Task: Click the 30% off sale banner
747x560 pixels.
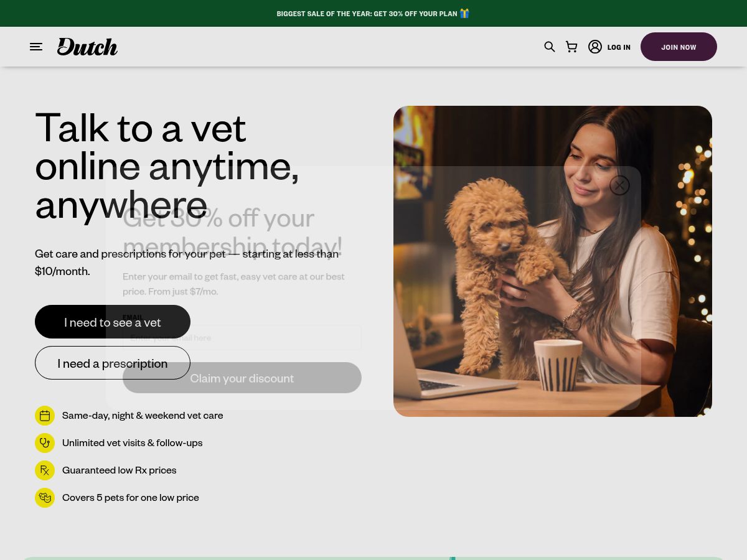Action: [374, 13]
